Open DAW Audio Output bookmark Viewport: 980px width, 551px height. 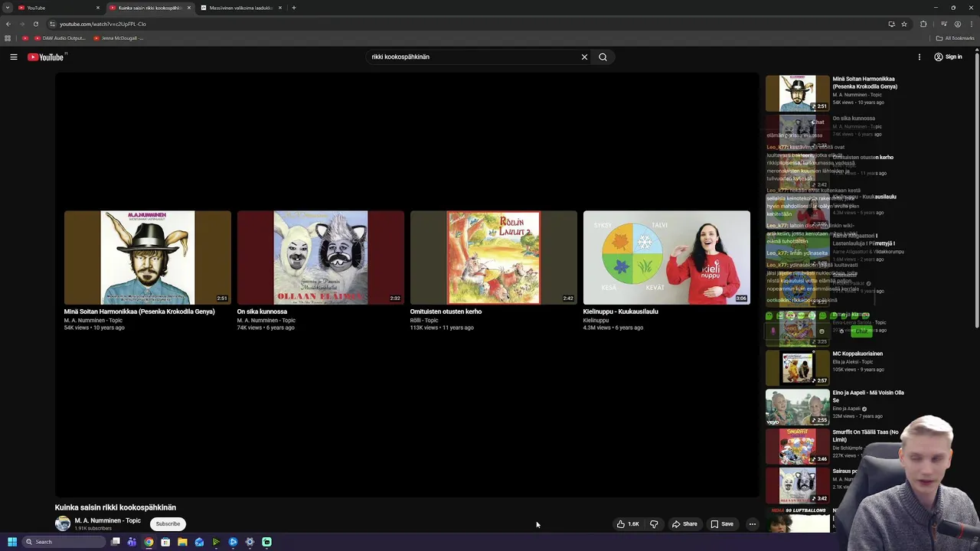[x=60, y=38]
